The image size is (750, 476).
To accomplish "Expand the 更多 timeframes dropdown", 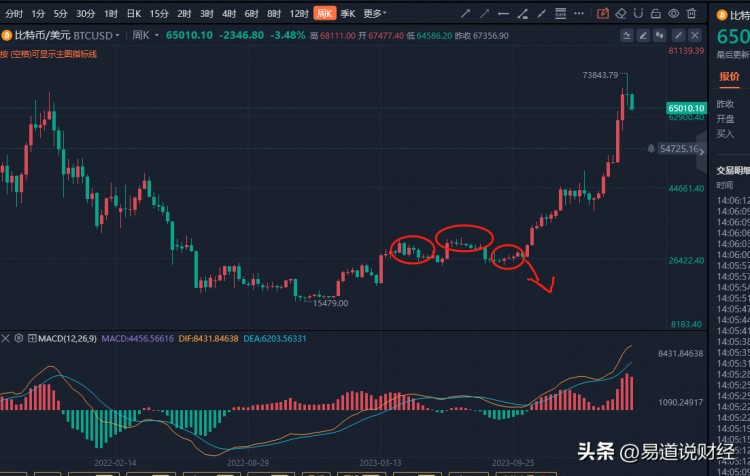I will pos(375,13).
